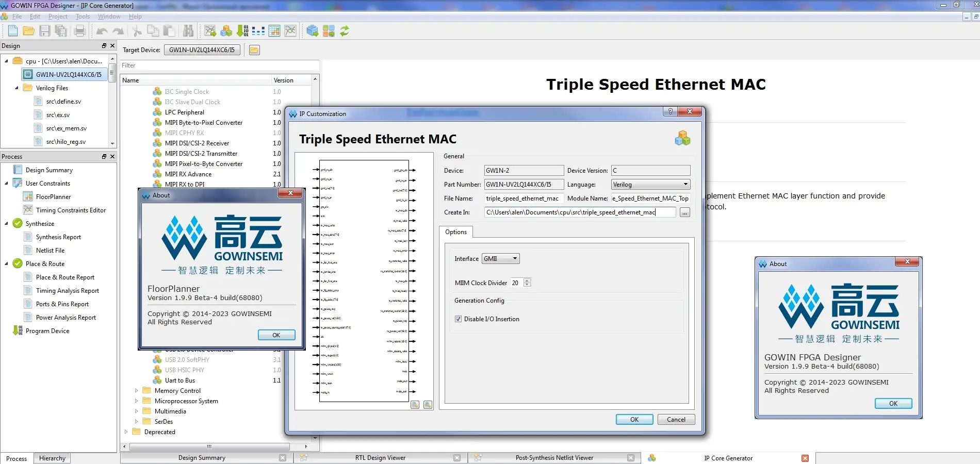Viewport: 980px width, 464px height.
Task: Click the green circular arrows toolbar icon
Action: pyautogui.click(x=345, y=31)
